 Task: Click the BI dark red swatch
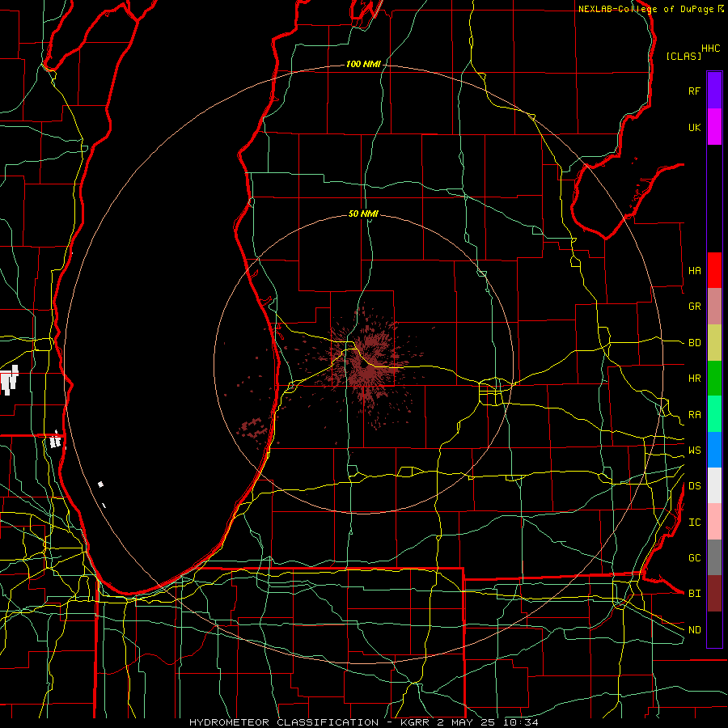click(x=714, y=594)
